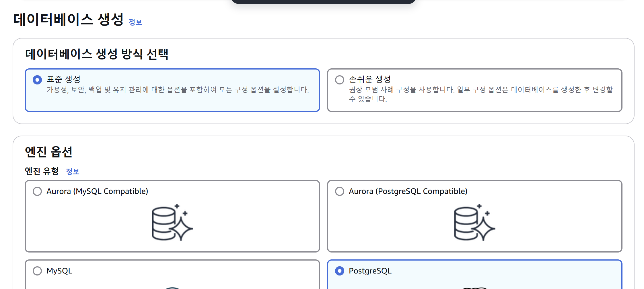Select the PostgreSQL engine radio button

[x=340, y=271]
